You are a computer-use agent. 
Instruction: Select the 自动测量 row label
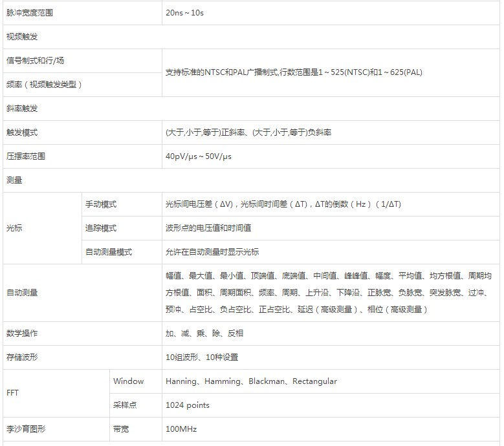[22, 293]
